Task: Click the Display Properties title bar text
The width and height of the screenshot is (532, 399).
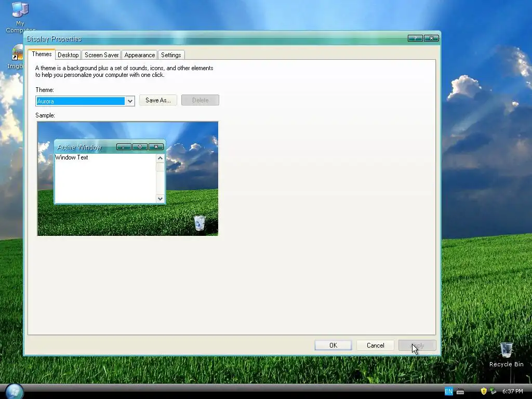Action: (54, 38)
